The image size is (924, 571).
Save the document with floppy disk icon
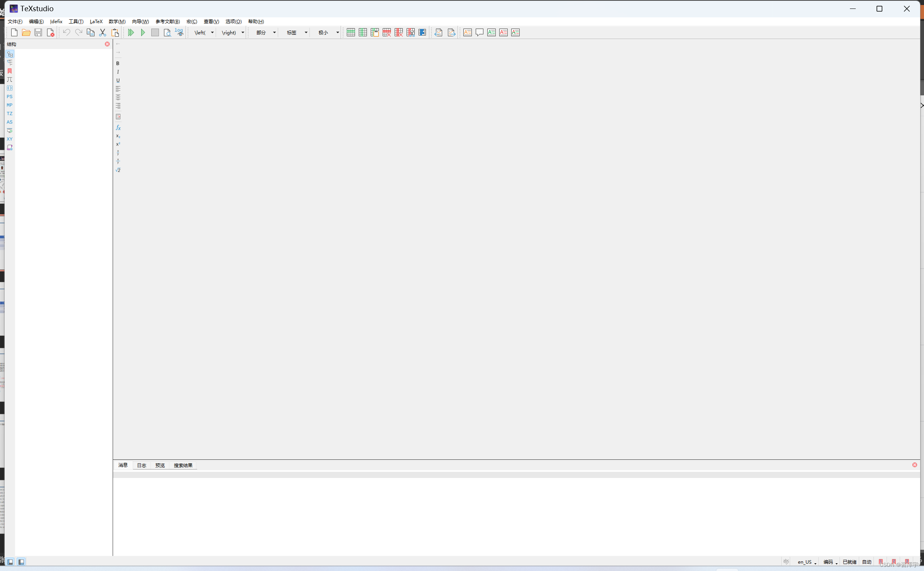tap(38, 32)
